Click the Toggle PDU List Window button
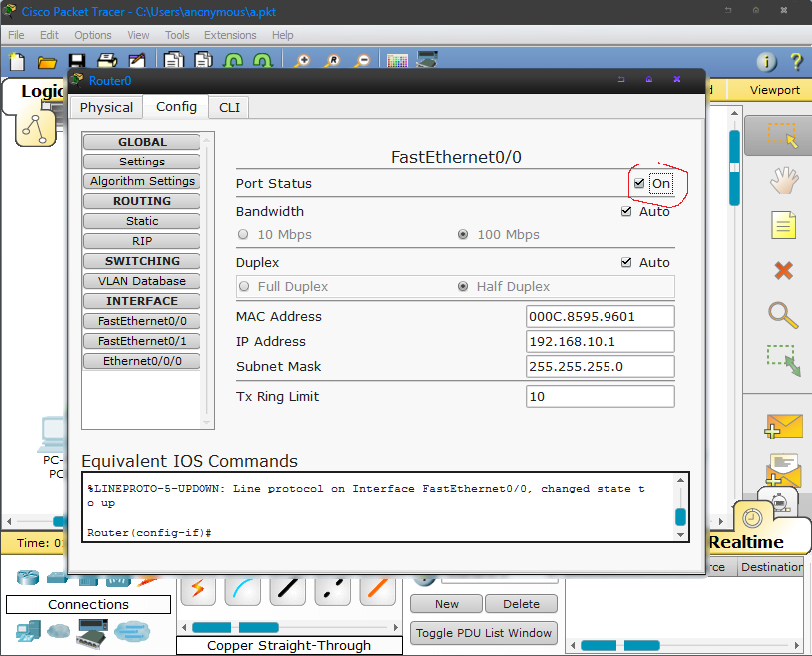812x656 pixels. click(x=484, y=633)
